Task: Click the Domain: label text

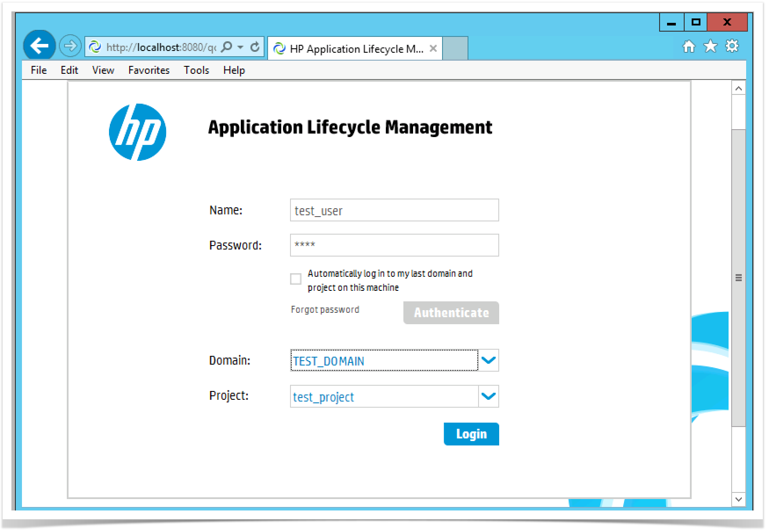Action: click(x=229, y=361)
